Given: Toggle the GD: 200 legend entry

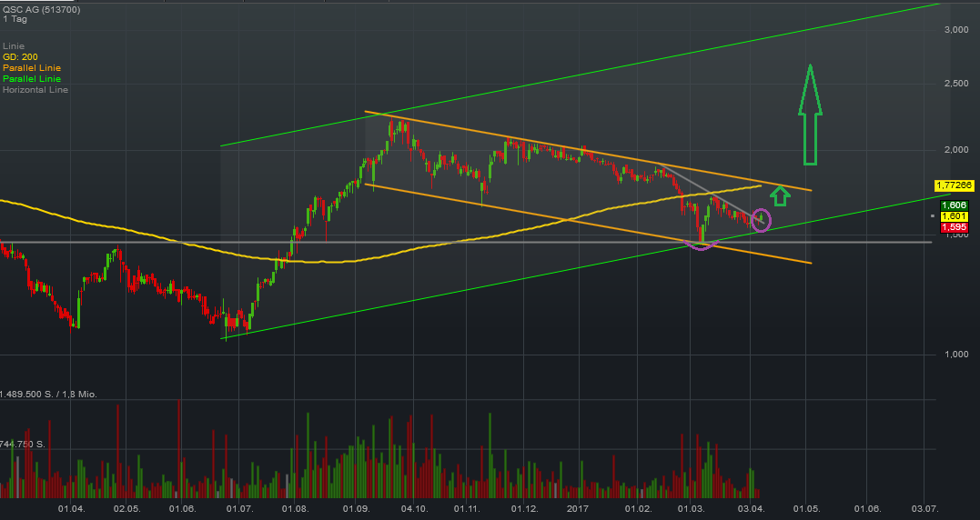Looking at the screenshot, I should click(22, 56).
